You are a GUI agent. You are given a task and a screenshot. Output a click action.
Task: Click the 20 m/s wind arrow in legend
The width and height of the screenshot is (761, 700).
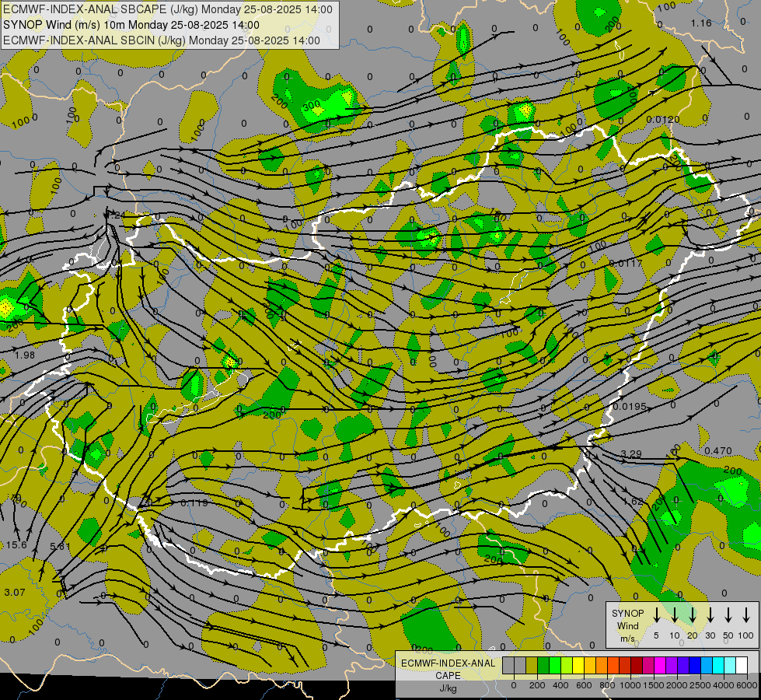tap(693, 615)
